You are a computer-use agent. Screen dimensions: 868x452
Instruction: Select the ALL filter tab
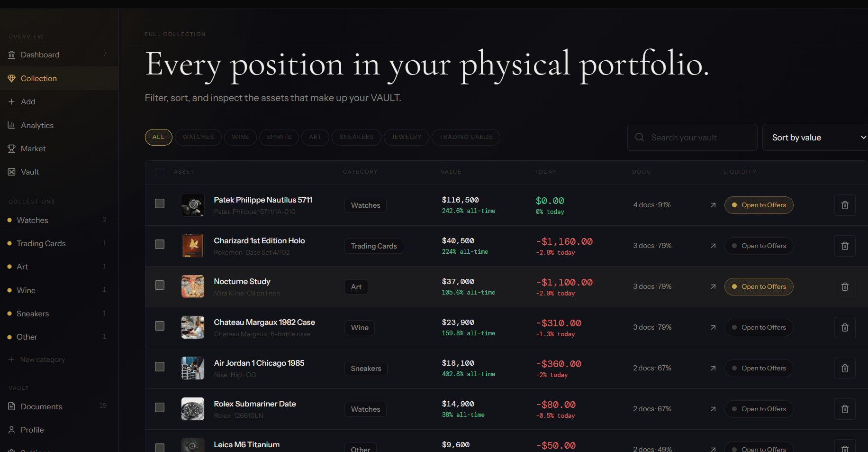[159, 137]
